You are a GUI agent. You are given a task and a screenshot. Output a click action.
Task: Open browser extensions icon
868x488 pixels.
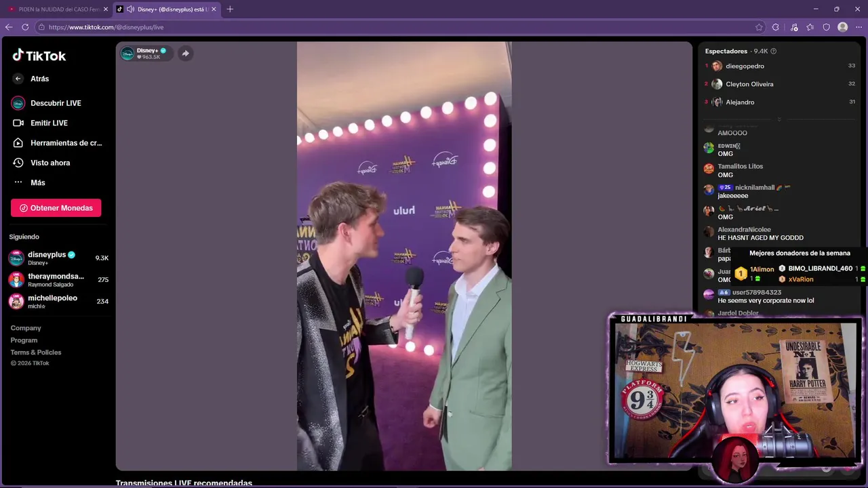[x=776, y=27]
